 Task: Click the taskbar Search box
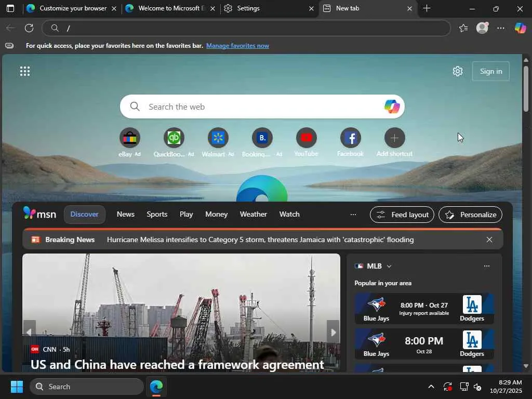(87, 387)
